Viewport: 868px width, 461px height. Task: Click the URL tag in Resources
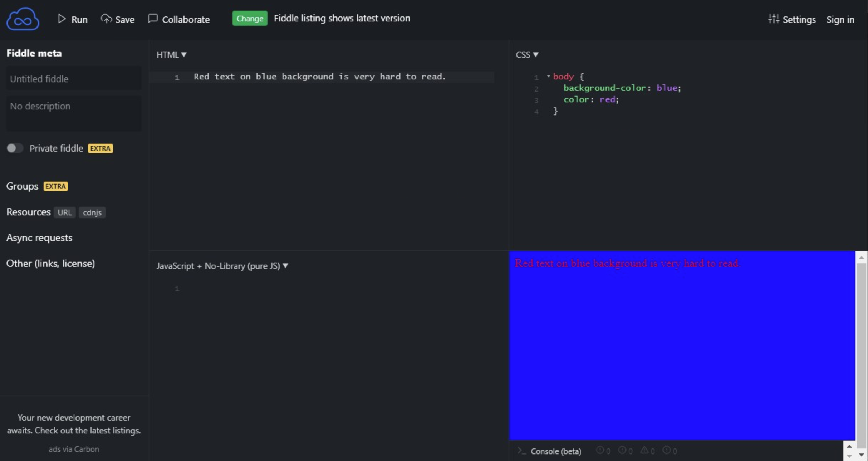65,212
